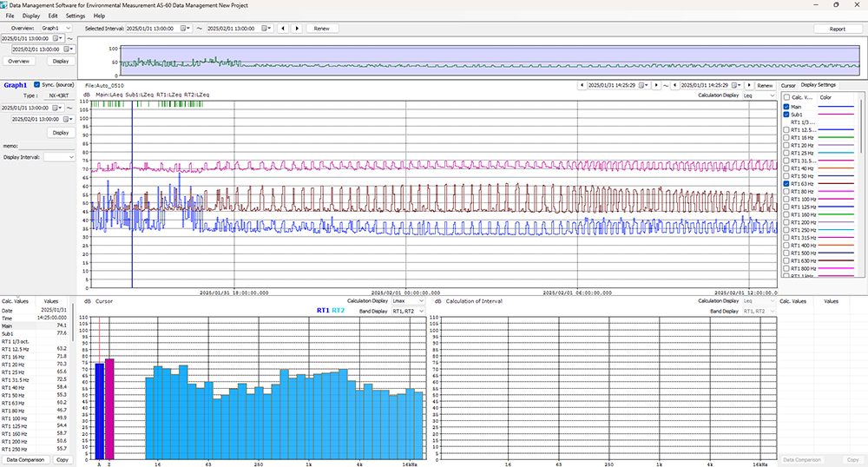The image size is (868, 467).
Task: Click the Report button
Action: pos(838,29)
